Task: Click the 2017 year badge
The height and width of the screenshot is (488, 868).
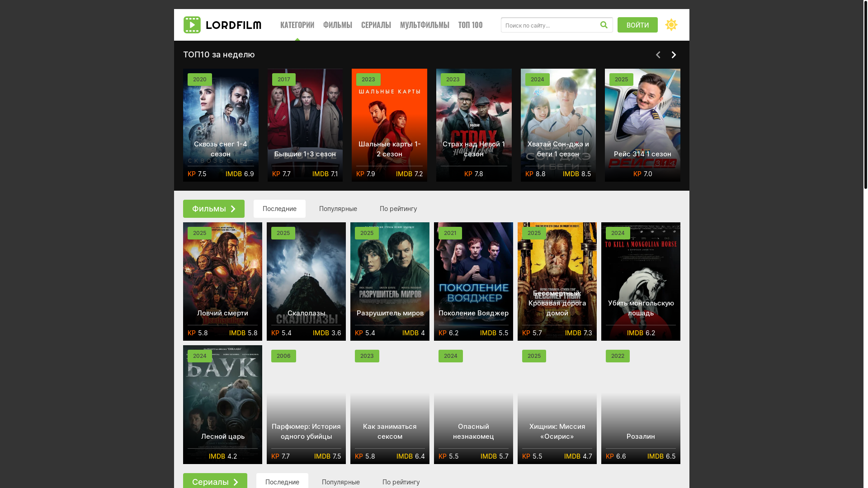Action: (283, 80)
